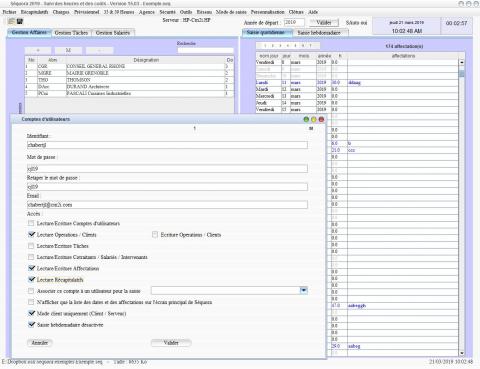Click the Annuler button in the dialog
The image size is (480, 369).
[x=40, y=343]
